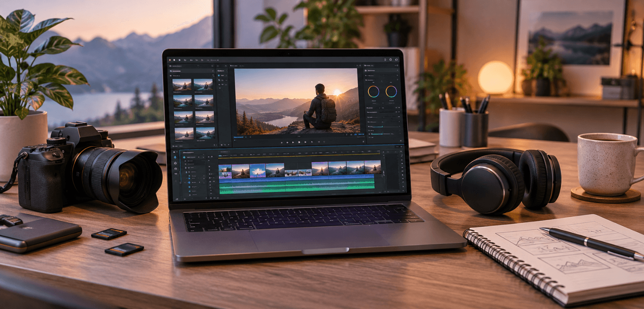Pick the third-row right media bin thumbnail

pos(205,117)
